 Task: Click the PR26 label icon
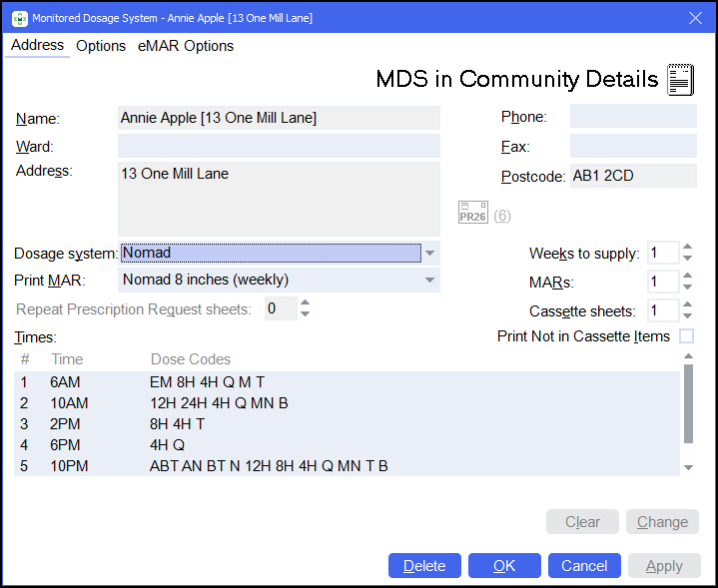point(472,213)
